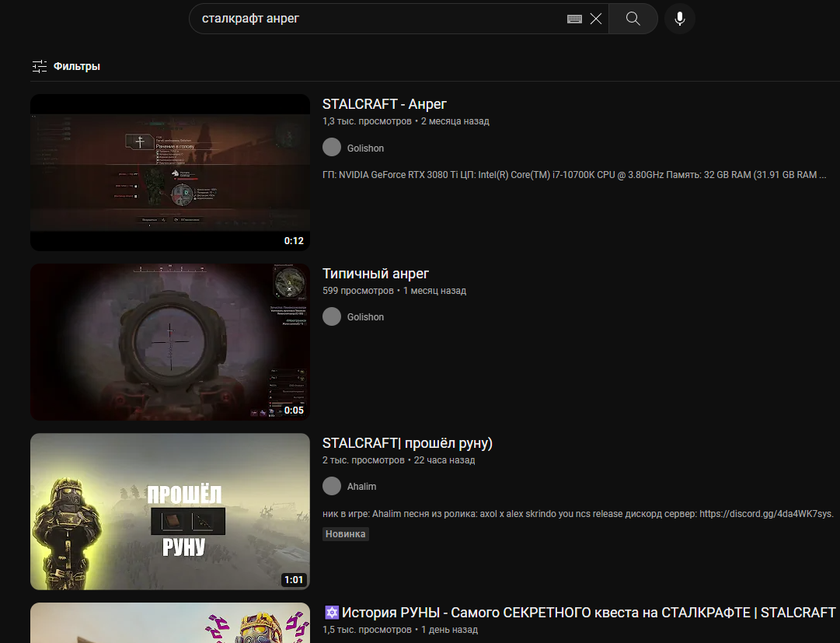The image size is (840, 643).
Task: Click the text 599 просмотров
Action: (358, 291)
